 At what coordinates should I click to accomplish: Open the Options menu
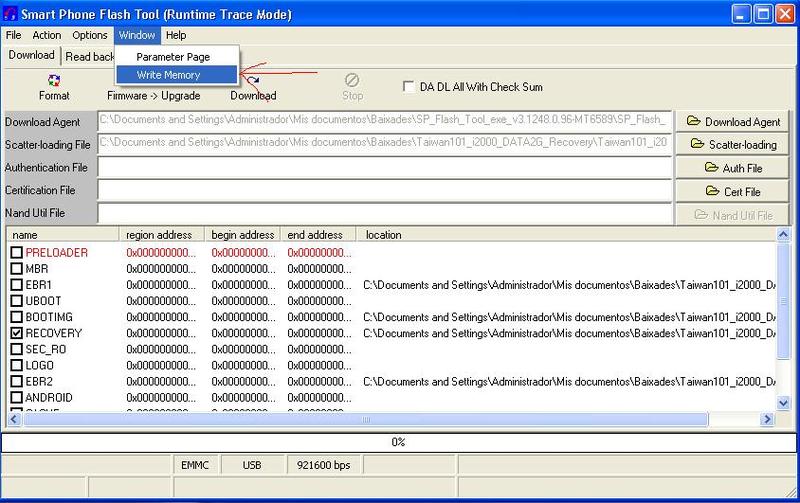coord(90,35)
